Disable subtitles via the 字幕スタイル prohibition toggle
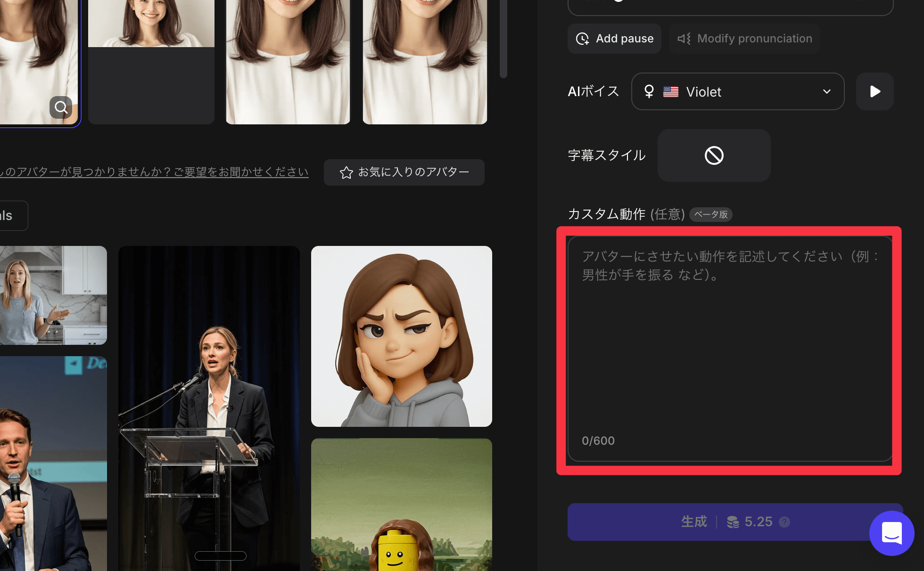This screenshot has width=924, height=571. (x=714, y=155)
